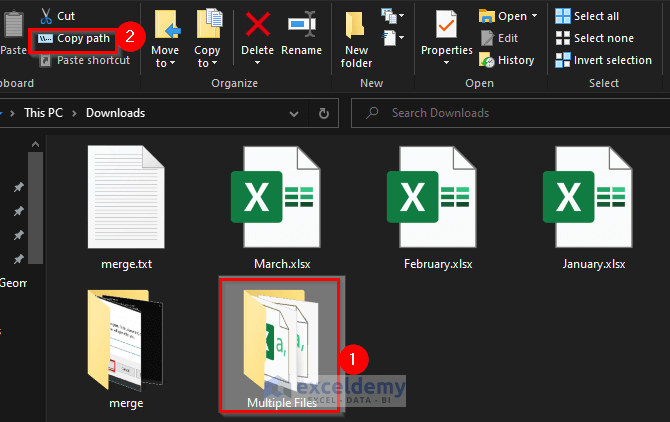Click the History icon

click(486, 60)
